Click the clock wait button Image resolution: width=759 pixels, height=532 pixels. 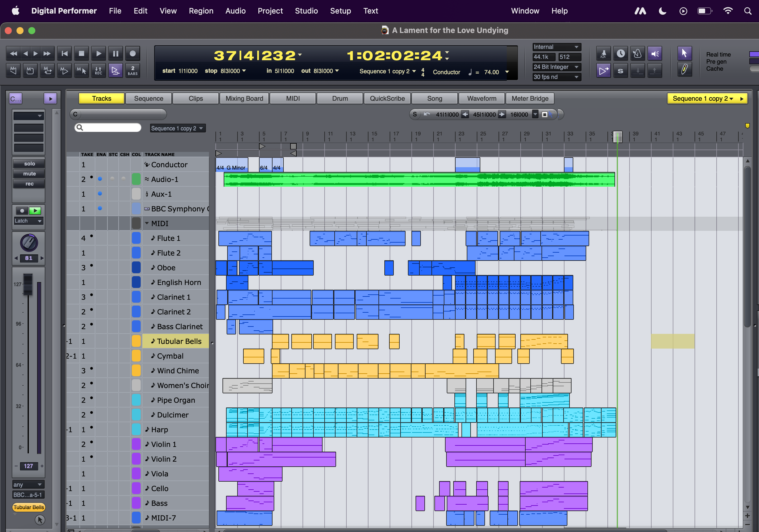(x=620, y=54)
